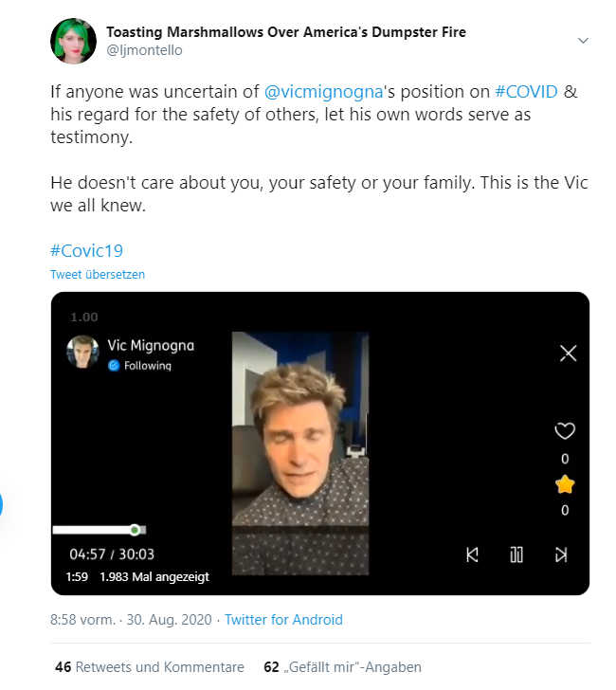The image size is (616, 690).
Task: Open the #Covic19 hashtag
Action: click(x=86, y=251)
